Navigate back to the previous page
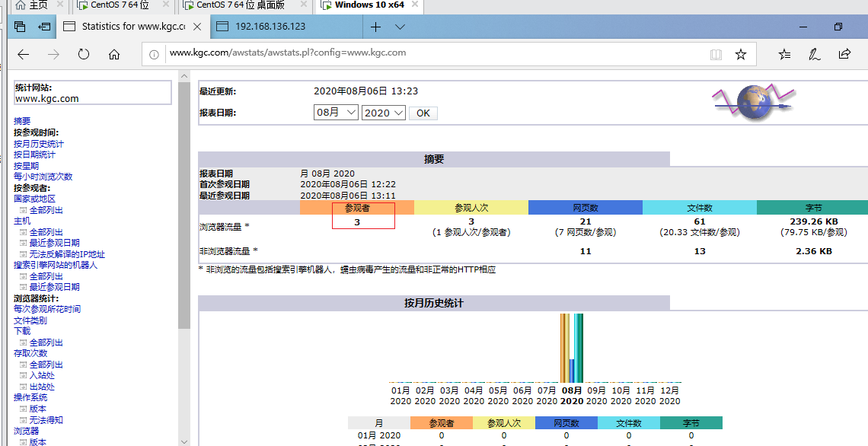The height and width of the screenshot is (446, 868). pyautogui.click(x=23, y=54)
